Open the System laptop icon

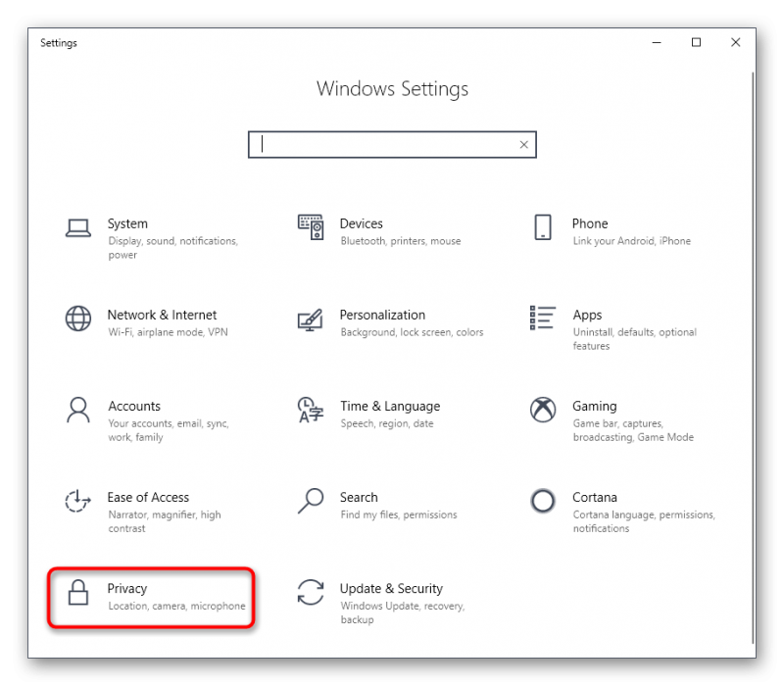click(x=78, y=228)
